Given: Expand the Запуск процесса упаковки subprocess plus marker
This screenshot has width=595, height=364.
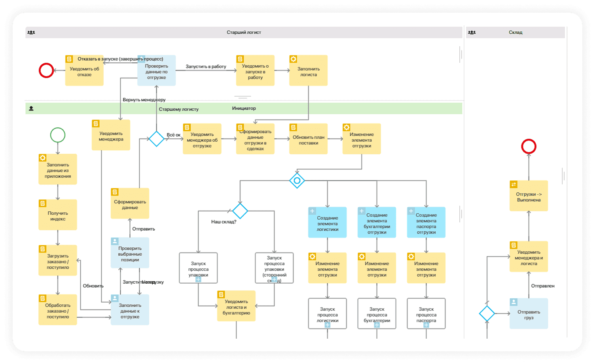Looking at the screenshot, I should (x=198, y=279).
